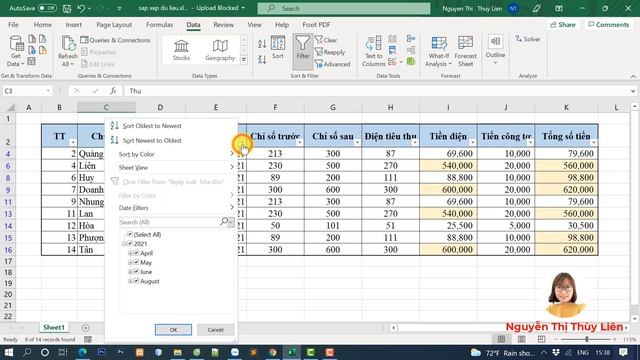Image resolution: width=640 pixels, height=360 pixels.
Task: Open filter dropdown for Chỉ số sau
Action: click(x=357, y=142)
